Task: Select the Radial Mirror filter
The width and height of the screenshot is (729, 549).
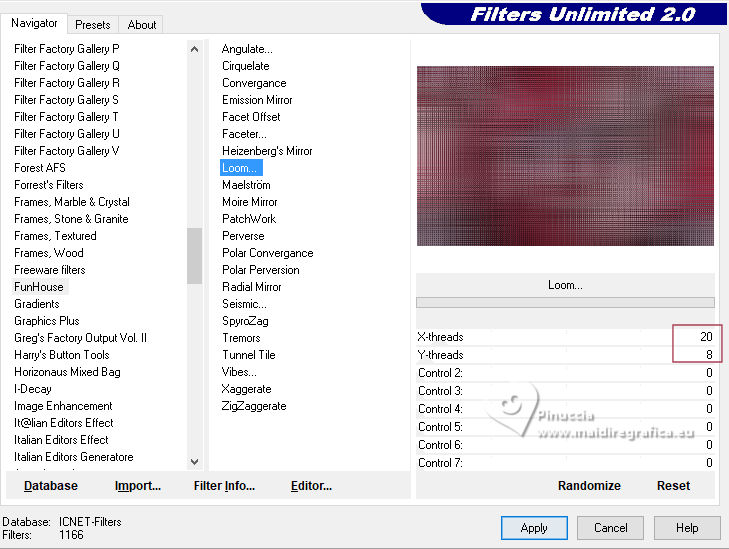Action: pyautogui.click(x=252, y=287)
